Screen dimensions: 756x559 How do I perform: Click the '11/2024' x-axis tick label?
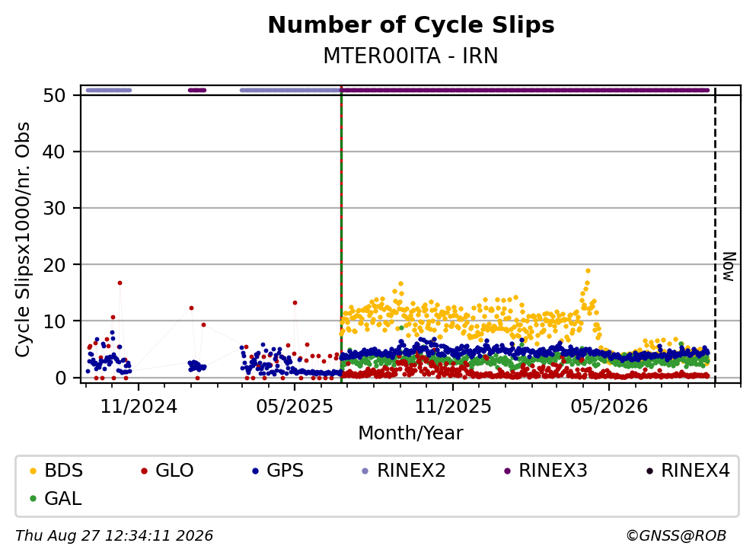[x=139, y=407]
